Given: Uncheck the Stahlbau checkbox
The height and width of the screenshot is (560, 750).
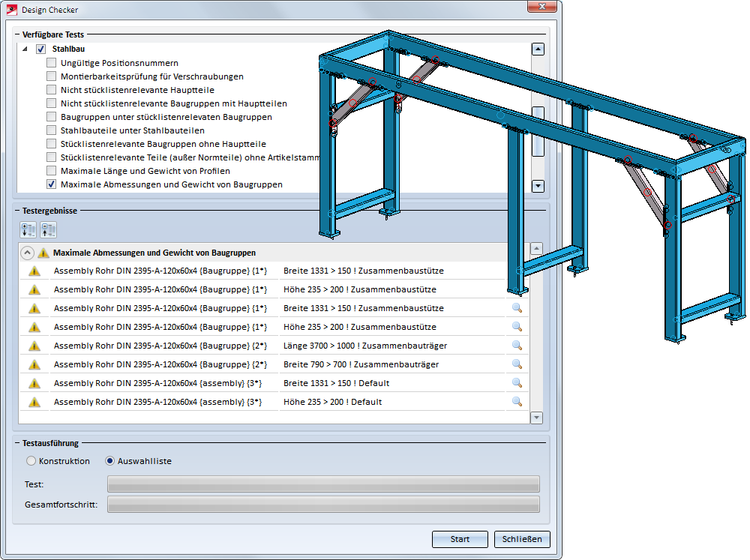Looking at the screenshot, I should pos(41,49).
